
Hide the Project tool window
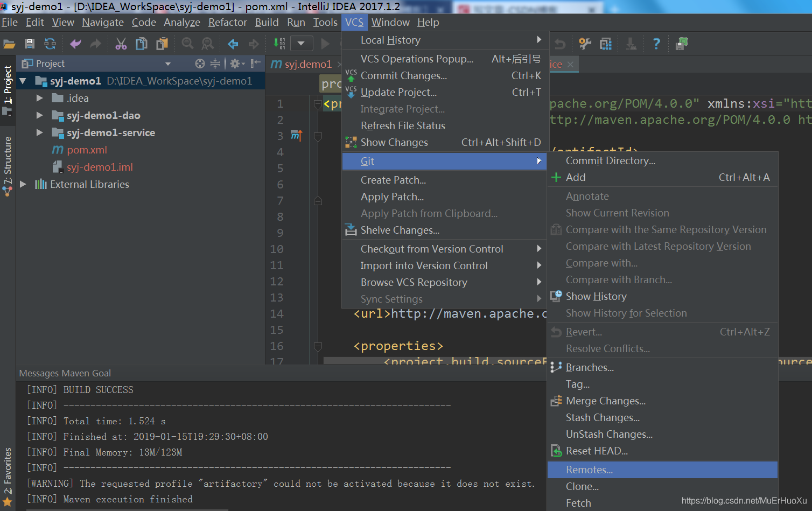[x=256, y=64]
